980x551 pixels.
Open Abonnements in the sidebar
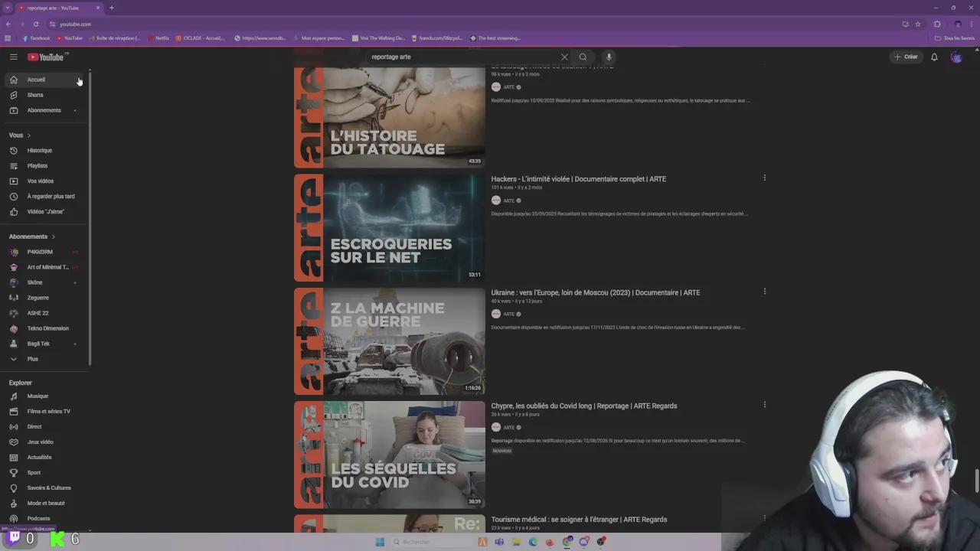(x=45, y=110)
